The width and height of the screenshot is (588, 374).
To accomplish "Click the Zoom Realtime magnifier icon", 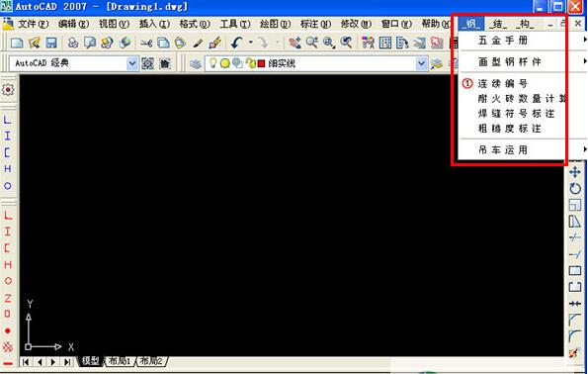I will [x=312, y=43].
